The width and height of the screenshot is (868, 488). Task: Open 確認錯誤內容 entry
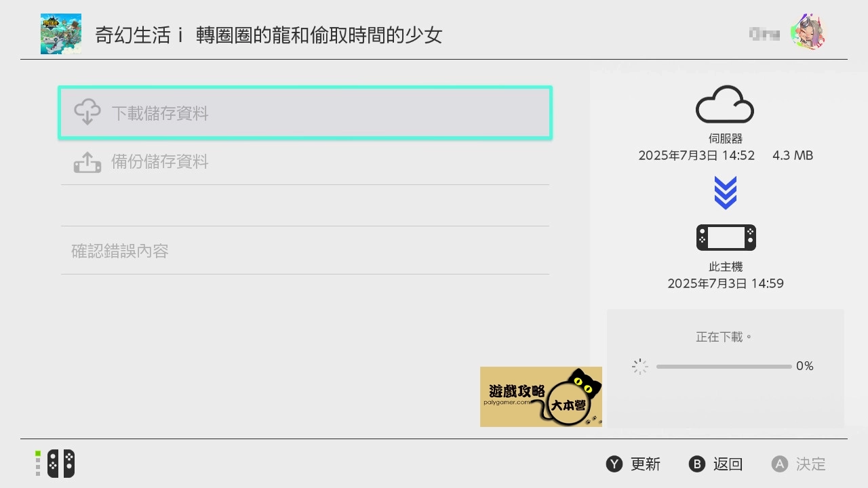tap(305, 251)
